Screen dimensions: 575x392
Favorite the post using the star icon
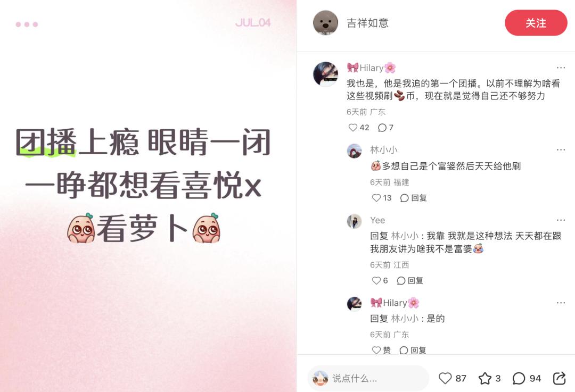[490, 379]
